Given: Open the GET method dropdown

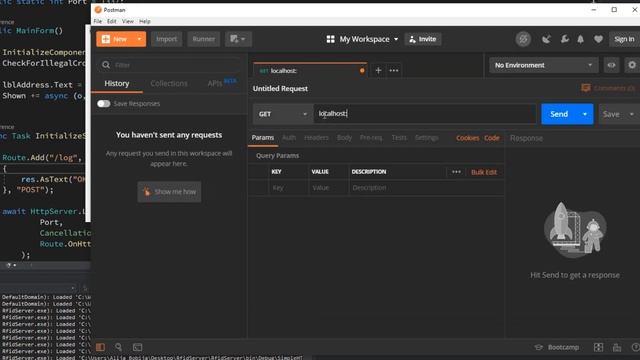Looking at the screenshot, I should pyautogui.click(x=282, y=114).
